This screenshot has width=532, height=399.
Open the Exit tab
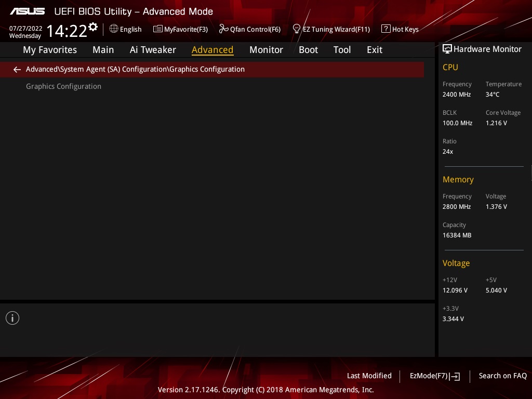pyautogui.click(x=375, y=50)
